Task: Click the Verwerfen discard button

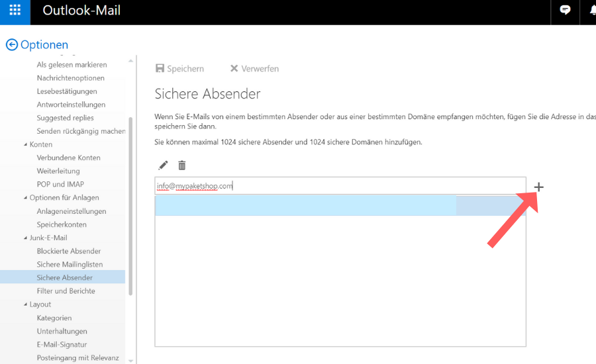Action: (254, 69)
